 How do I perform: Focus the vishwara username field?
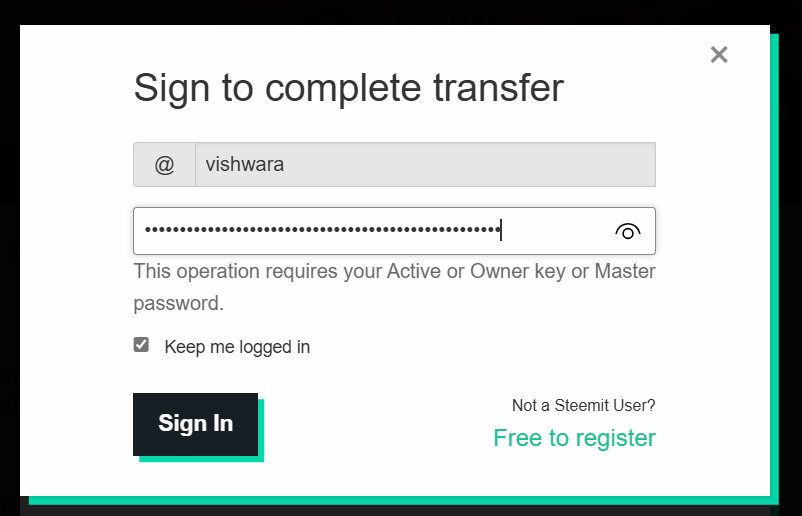(425, 165)
